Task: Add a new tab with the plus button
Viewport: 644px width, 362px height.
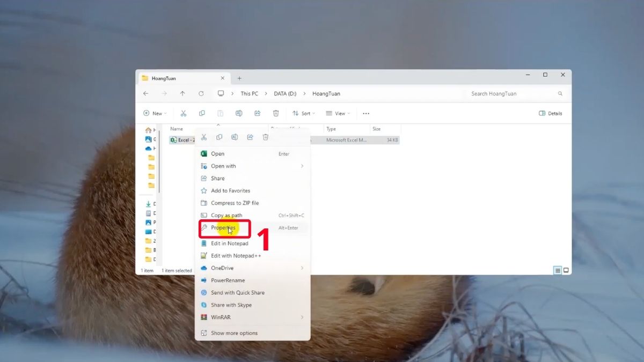Action: [239, 78]
